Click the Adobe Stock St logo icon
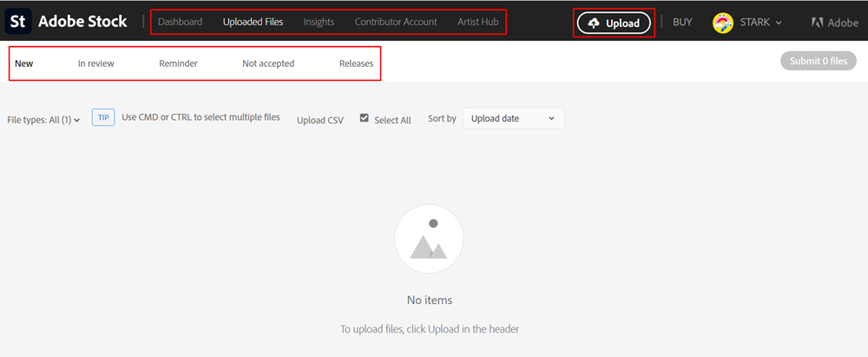This screenshot has height=357, width=868. click(x=18, y=23)
